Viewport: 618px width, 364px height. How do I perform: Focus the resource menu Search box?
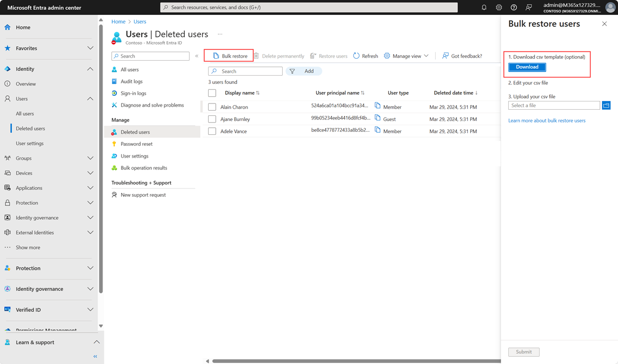150,56
